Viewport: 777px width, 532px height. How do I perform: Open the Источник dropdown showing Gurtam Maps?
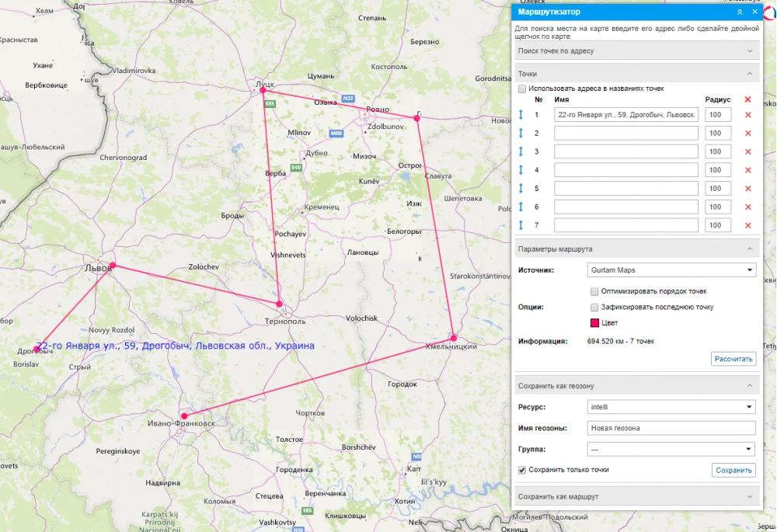click(x=671, y=270)
